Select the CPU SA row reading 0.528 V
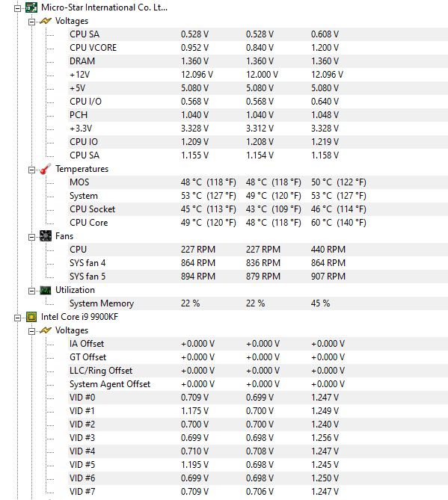Screen dimensions: 448x500 pyautogui.click(x=258, y=34)
